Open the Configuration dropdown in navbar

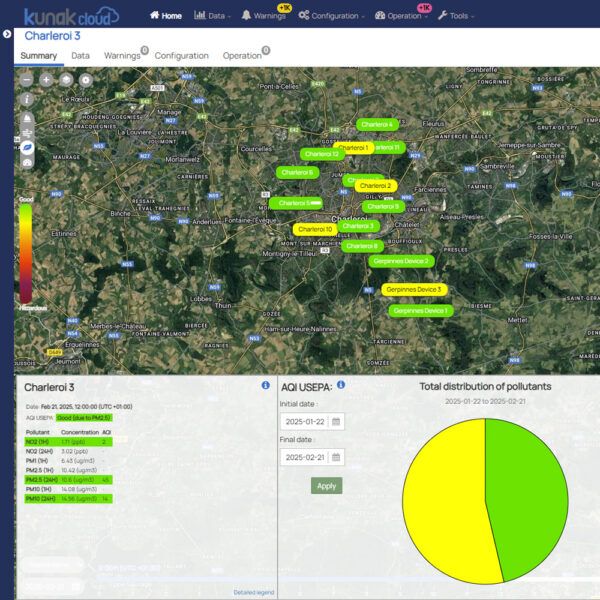[332, 16]
